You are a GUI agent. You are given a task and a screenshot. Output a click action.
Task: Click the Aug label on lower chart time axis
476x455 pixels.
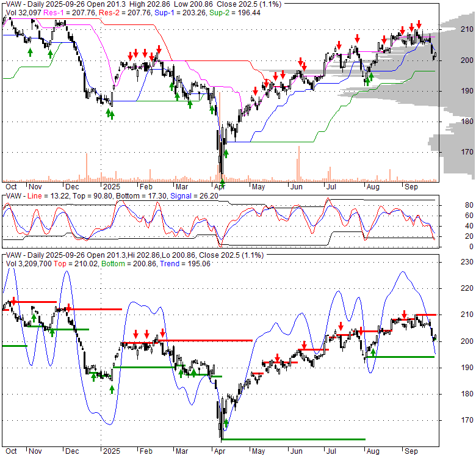pos(373,451)
